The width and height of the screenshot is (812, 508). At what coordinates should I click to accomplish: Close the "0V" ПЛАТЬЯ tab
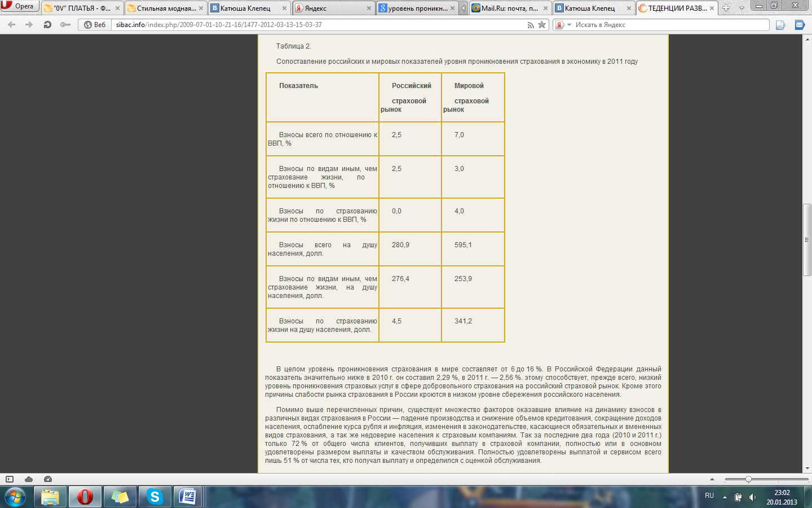click(x=117, y=8)
